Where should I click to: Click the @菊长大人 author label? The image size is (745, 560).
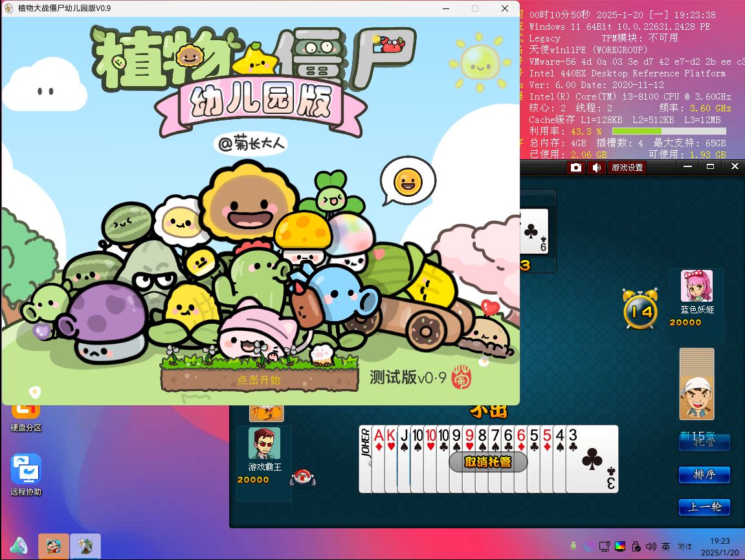tap(252, 143)
